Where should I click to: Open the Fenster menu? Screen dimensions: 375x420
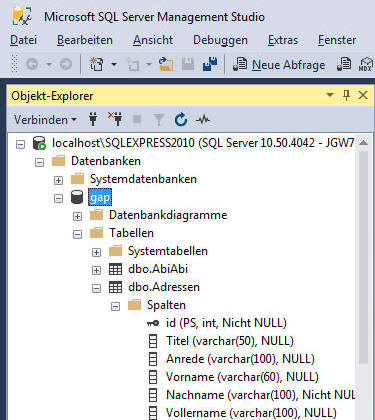tap(337, 40)
